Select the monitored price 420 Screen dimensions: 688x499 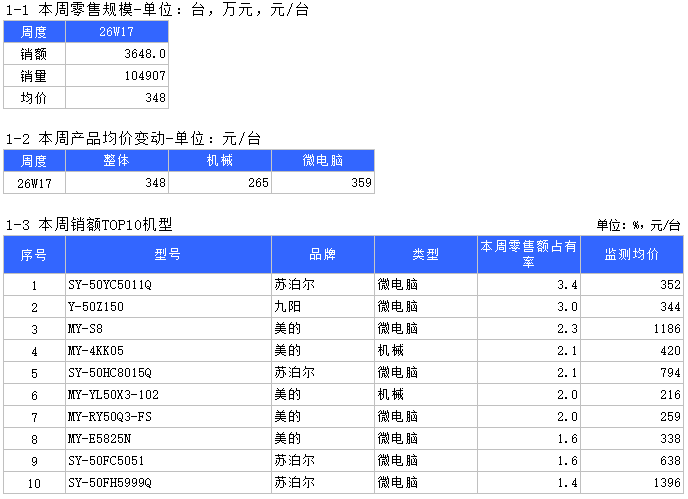(670, 351)
